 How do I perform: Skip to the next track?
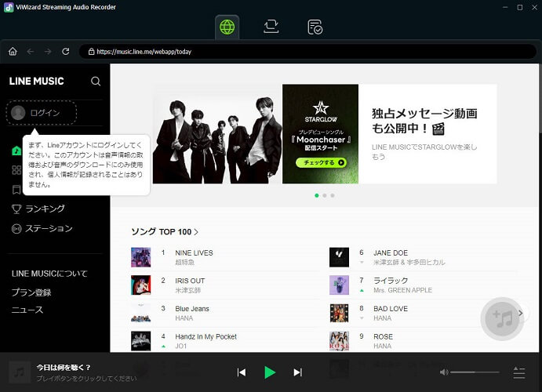(x=297, y=372)
